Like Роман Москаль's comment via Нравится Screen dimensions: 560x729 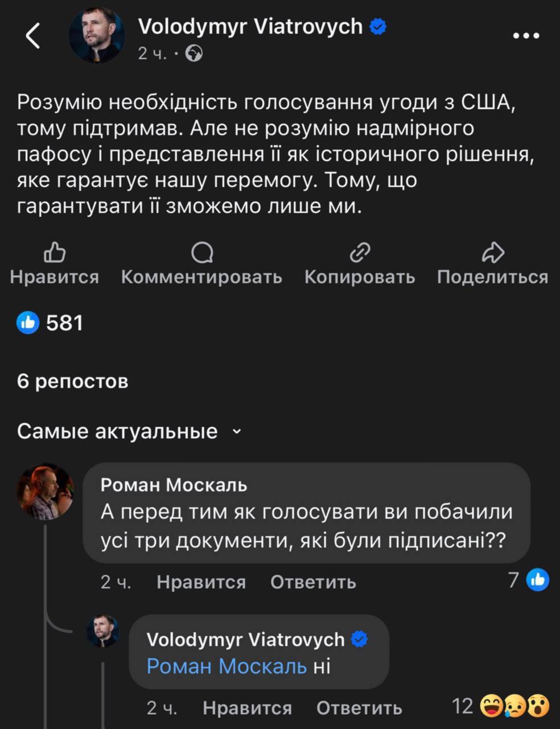pos(201,581)
